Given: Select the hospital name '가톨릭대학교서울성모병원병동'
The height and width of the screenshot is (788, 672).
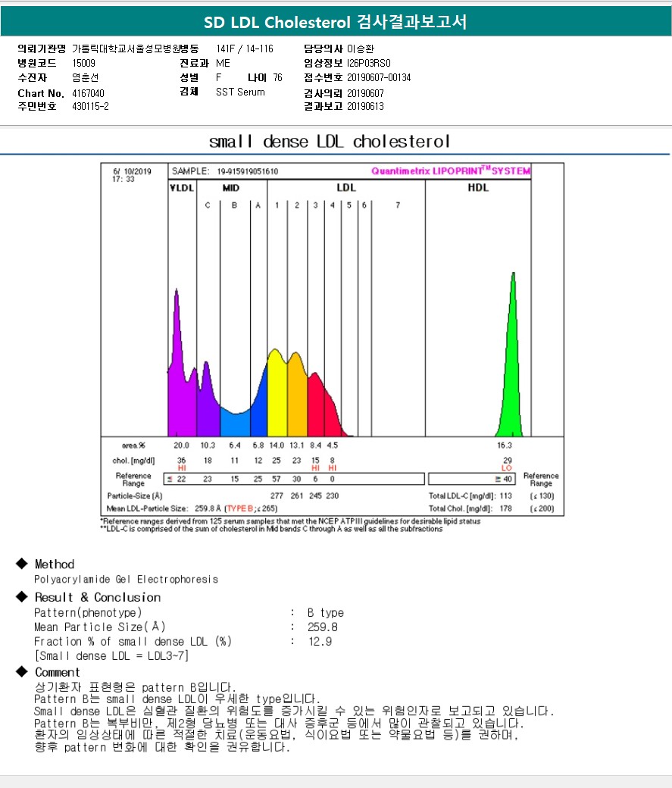Looking at the screenshot, I should click(135, 48).
